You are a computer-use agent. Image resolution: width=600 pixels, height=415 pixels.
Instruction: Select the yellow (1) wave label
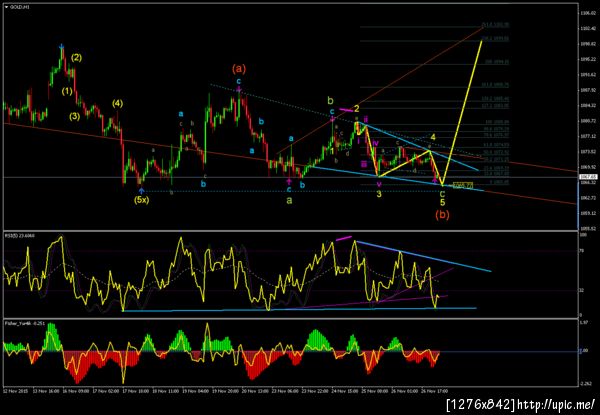67,91
